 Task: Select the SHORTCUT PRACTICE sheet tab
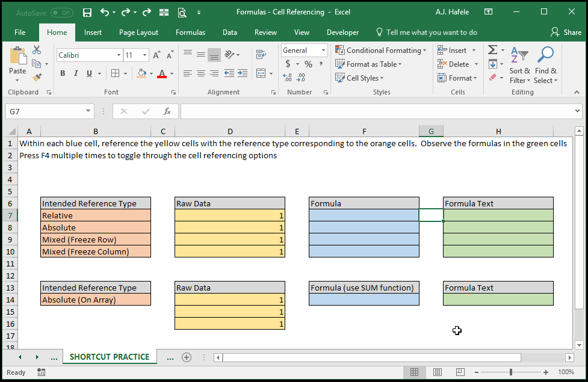(110, 357)
